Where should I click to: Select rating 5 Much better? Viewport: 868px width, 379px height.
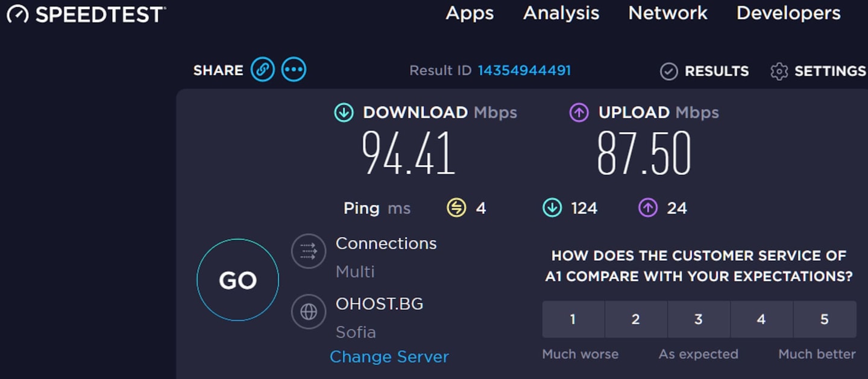click(825, 319)
